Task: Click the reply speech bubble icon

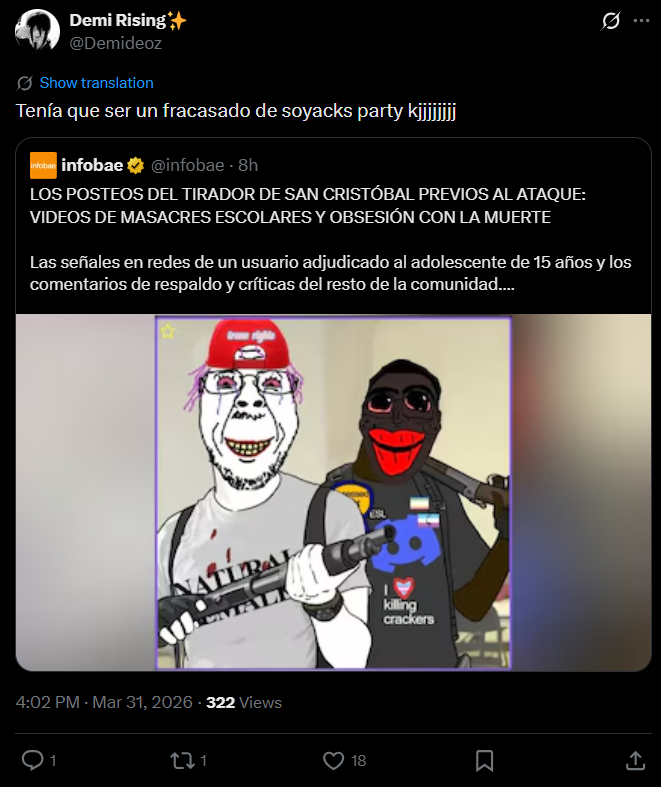Action: click(x=33, y=760)
